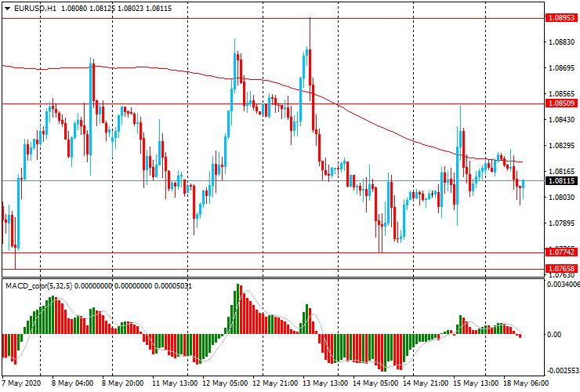The width and height of the screenshot is (580, 392).
Task: Click the current price label 1.08115
Action: [x=561, y=180]
